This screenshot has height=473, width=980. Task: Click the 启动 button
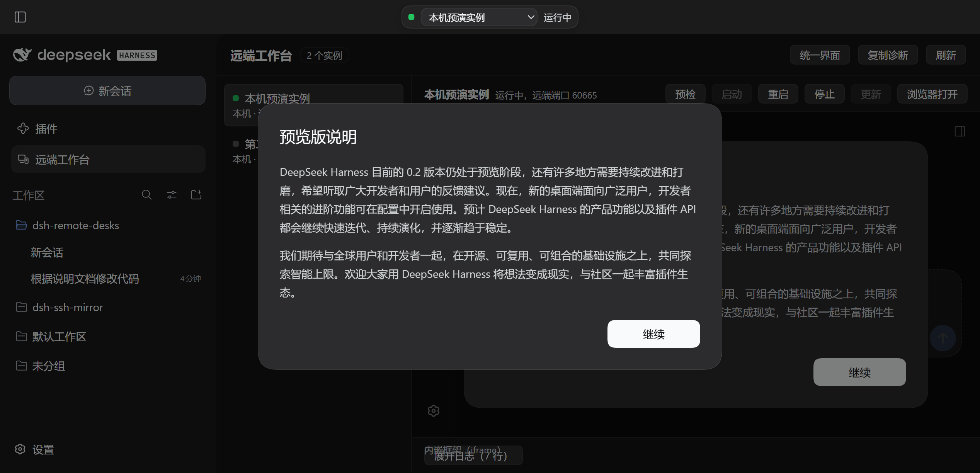(732, 94)
